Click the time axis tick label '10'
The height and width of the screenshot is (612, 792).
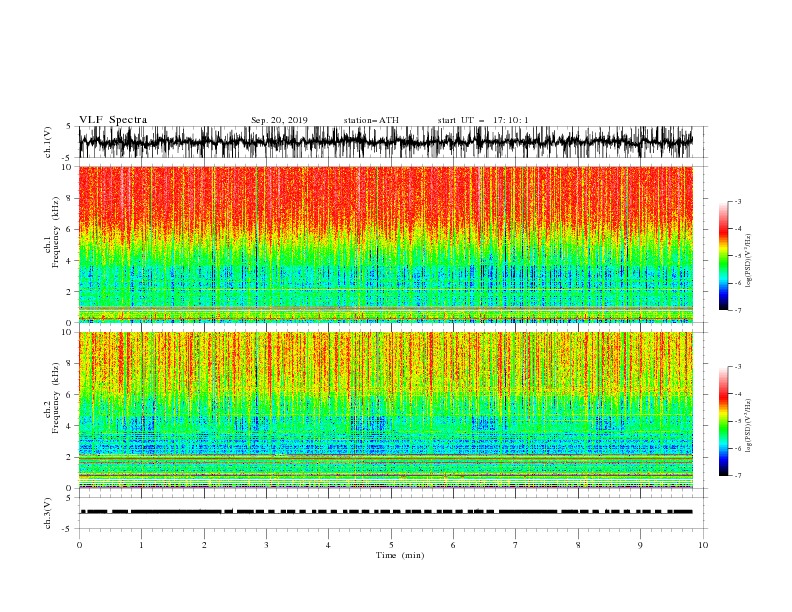pos(703,545)
